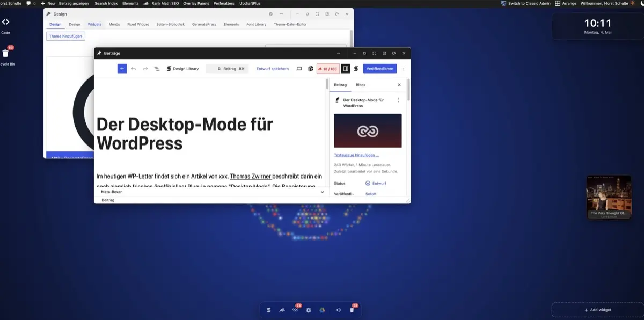Click the pin icon in Beiträge title bar
Image resolution: width=644 pixels, height=320 pixels.
coord(99,53)
